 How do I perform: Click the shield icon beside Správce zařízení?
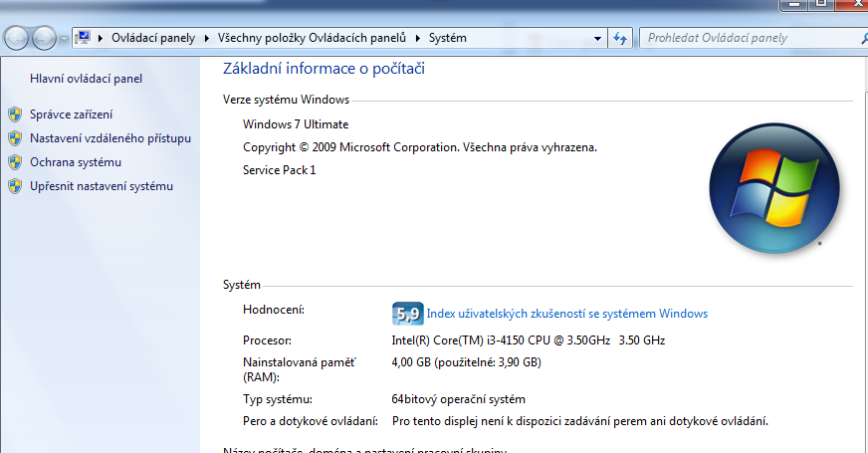16,114
